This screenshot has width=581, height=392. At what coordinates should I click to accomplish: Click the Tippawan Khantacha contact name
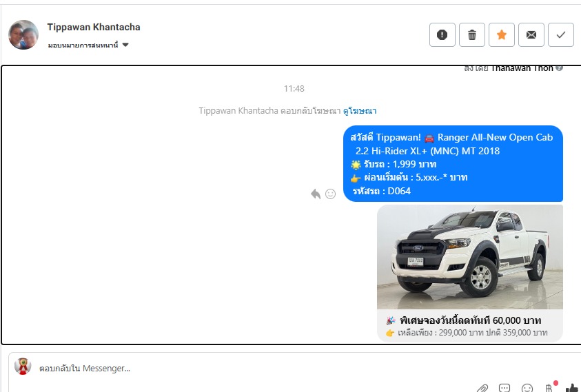tap(94, 27)
